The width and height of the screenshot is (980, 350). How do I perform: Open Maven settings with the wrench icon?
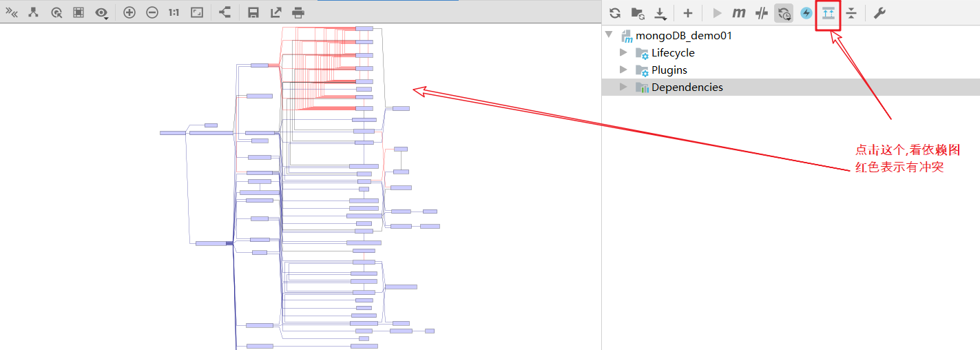pos(879,12)
